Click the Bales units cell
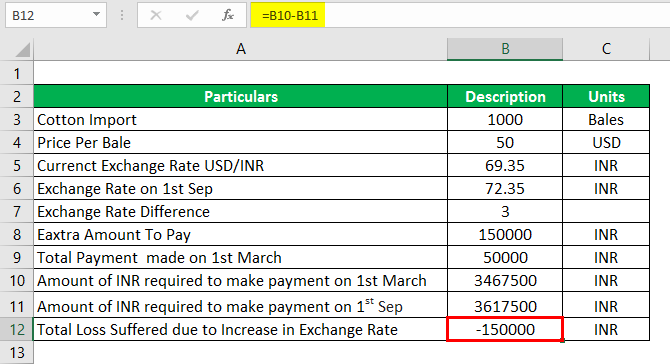 [x=606, y=120]
